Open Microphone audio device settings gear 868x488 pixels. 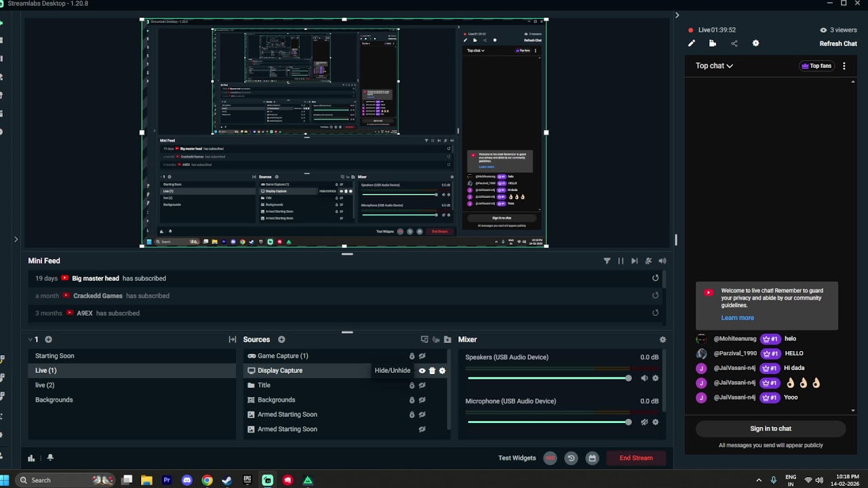point(655,422)
